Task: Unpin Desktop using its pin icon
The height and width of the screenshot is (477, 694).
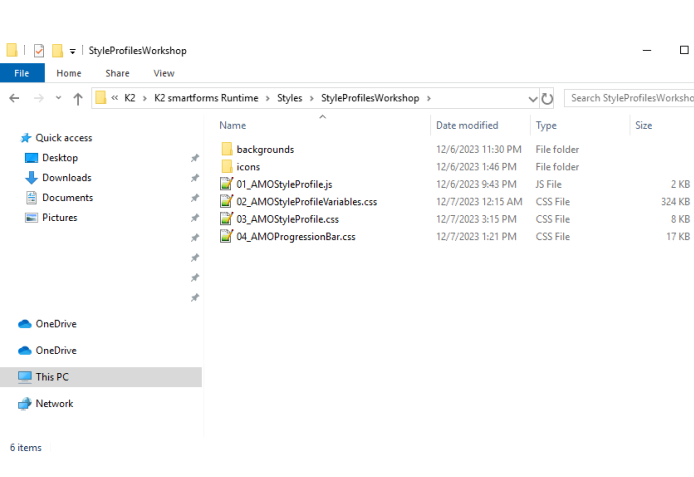Action: 195,158
